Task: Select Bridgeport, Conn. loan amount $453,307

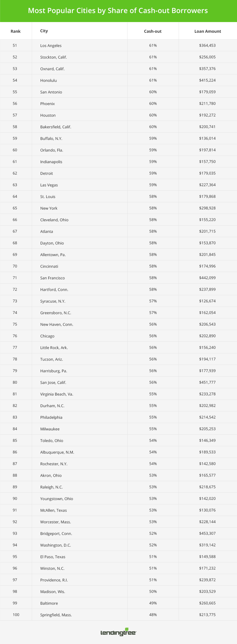Action: point(207,533)
